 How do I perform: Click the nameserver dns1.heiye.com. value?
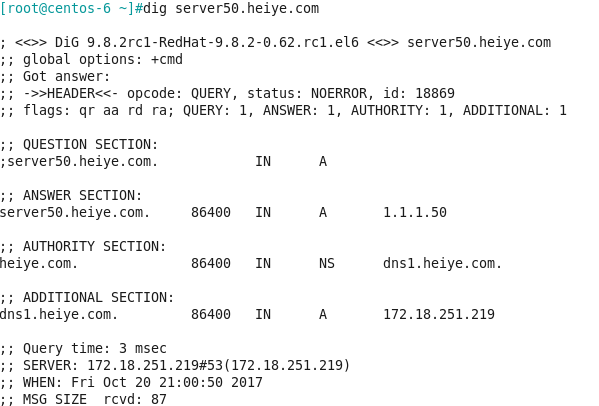pos(442,263)
